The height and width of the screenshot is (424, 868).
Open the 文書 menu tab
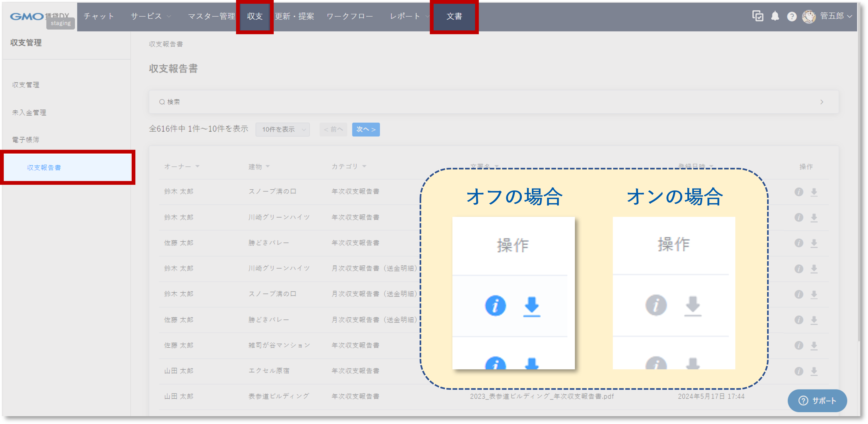click(454, 16)
